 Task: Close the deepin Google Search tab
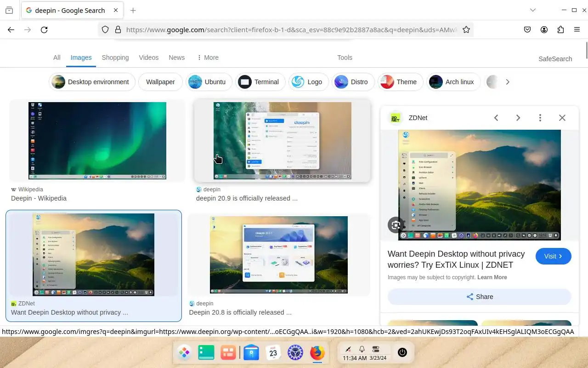(x=115, y=10)
